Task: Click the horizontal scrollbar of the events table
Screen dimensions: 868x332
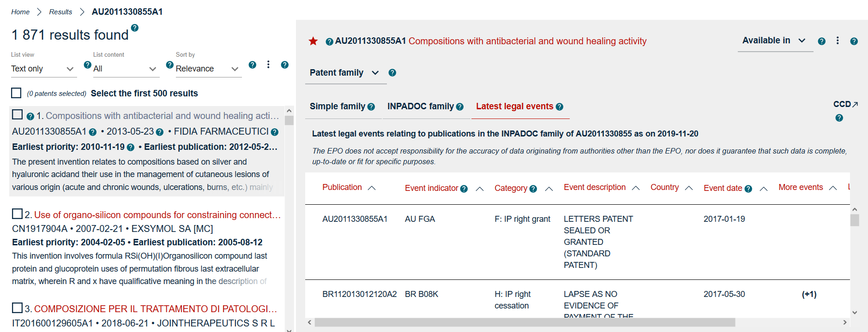Action: point(525,322)
